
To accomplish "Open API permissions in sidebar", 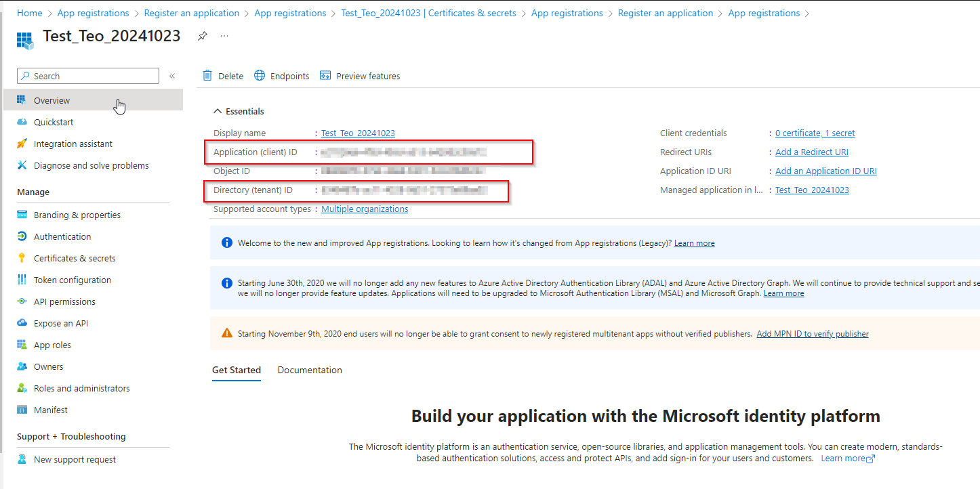I will 64,301.
